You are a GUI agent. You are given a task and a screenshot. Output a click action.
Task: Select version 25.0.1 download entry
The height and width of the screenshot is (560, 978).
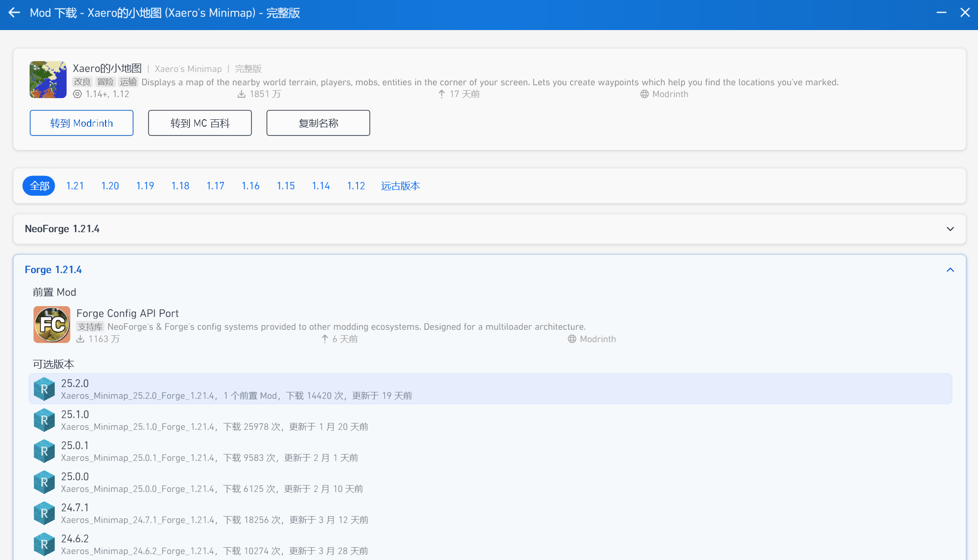pyautogui.click(x=490, y=451)
